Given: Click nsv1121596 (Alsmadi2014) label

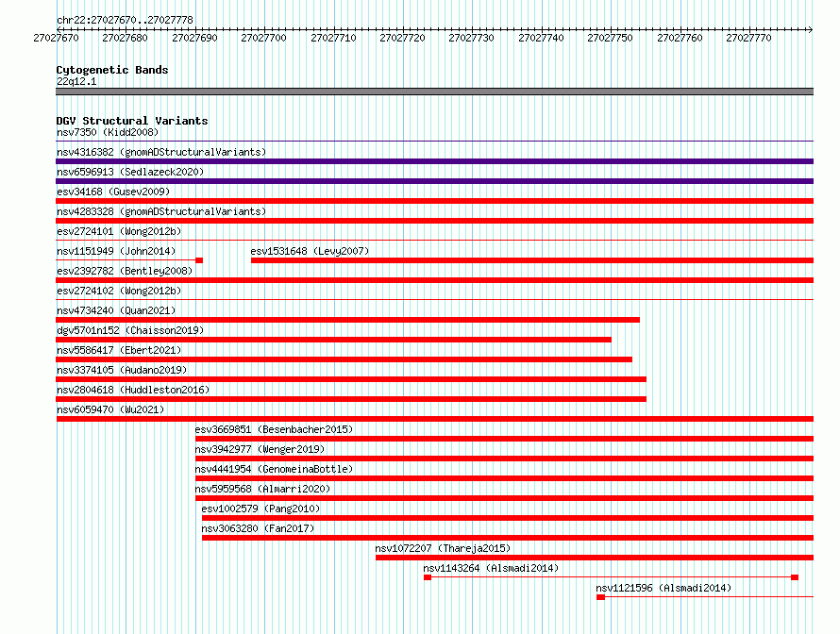Looking at the screenshot, I should [664, 588].
